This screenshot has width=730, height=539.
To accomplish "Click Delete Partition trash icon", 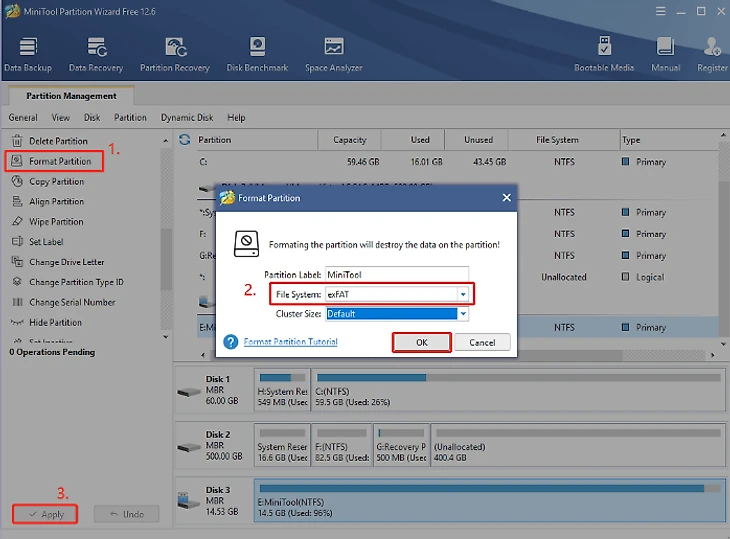I will click(17, 141).
